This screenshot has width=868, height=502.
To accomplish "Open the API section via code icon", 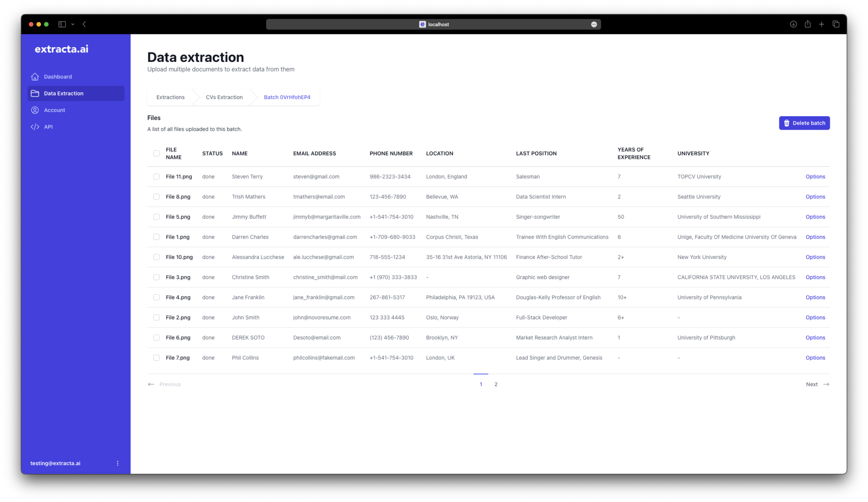I will pos(35,126).
